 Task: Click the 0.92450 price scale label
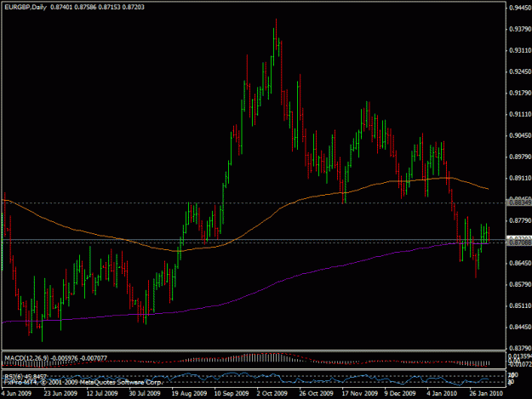(x=520, y=71)
